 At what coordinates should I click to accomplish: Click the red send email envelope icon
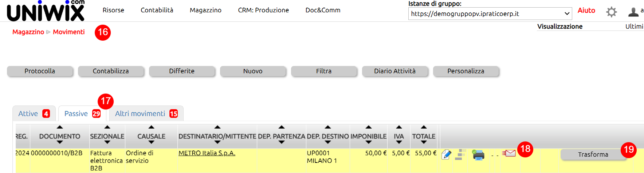click(509, 153)
